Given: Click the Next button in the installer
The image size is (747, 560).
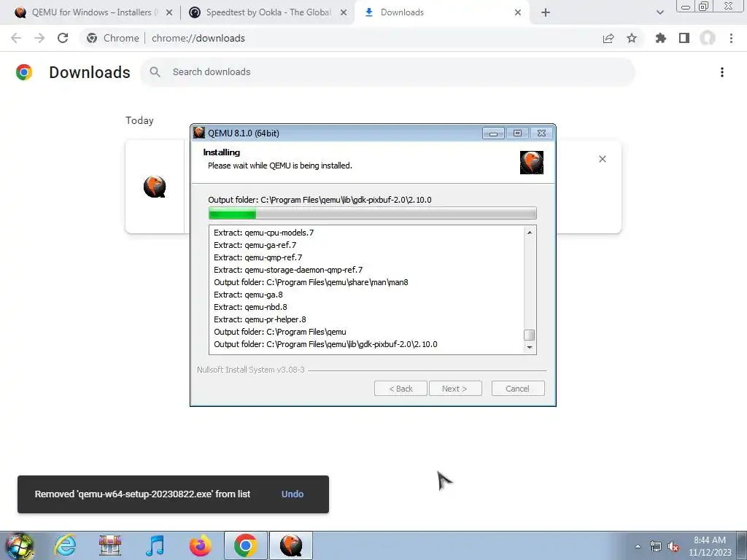Looking at the screenshot, I should [x=455, y=389].
